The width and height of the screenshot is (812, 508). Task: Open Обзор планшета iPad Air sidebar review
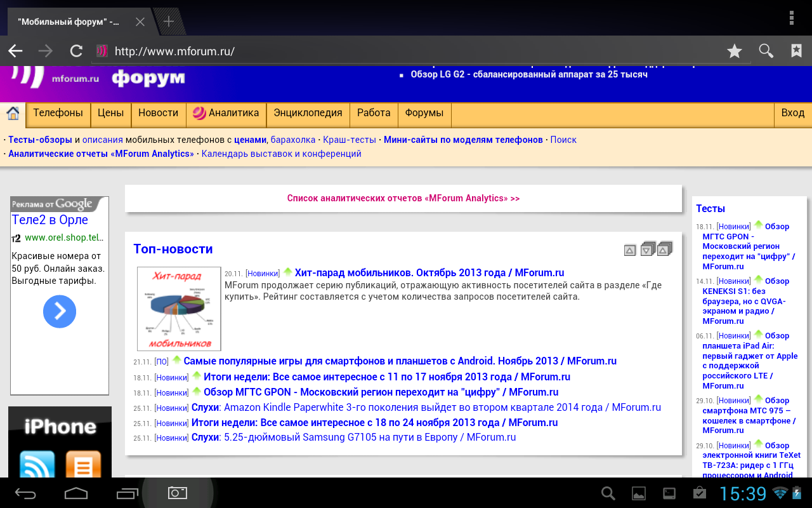750,361
